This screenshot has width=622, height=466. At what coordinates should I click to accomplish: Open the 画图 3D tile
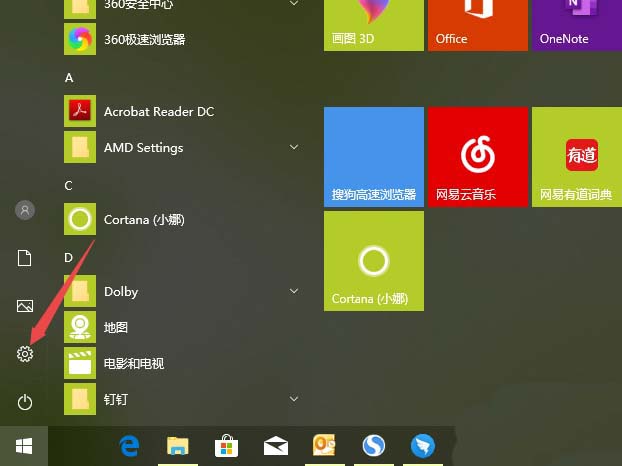point(374,25)
